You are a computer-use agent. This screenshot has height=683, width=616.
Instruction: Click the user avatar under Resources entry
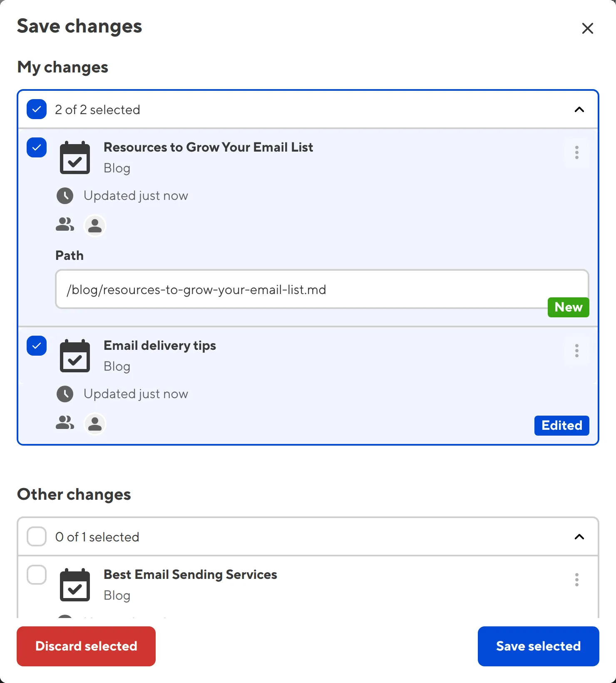pos(95,225)
